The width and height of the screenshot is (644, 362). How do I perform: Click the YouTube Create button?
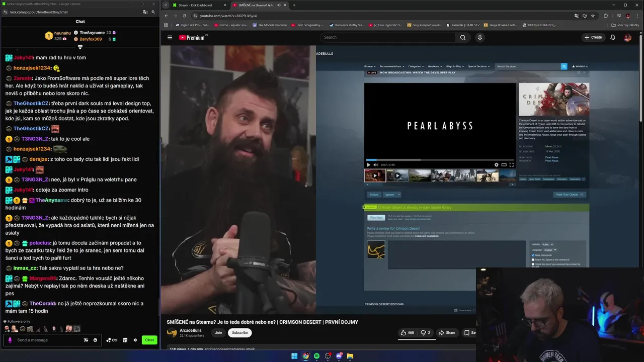[x=593, y=37]
